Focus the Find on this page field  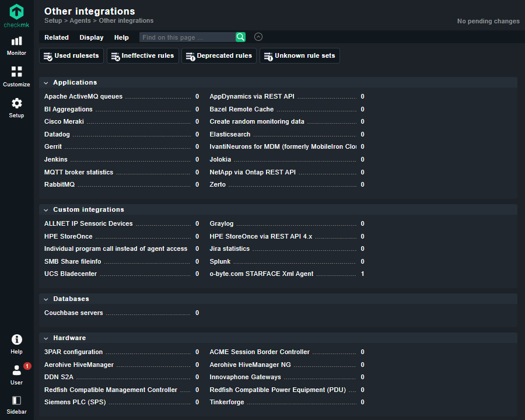pyautogui.click(x=187, y=37)
